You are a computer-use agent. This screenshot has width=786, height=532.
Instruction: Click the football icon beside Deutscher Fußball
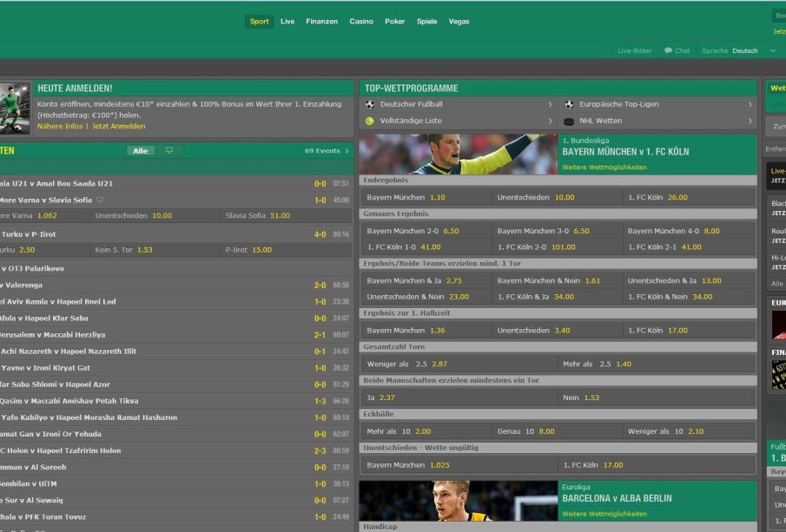pyautogui.click(x=370, y=104)
